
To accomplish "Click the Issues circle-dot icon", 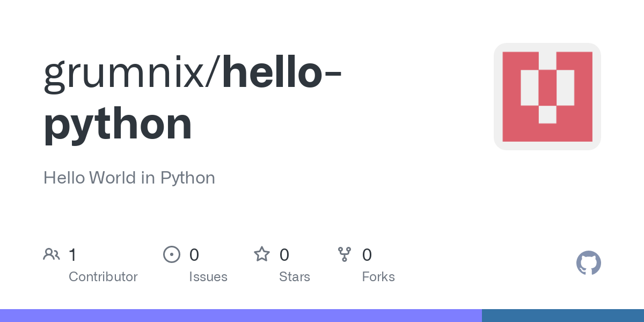I will coord(172,254).
